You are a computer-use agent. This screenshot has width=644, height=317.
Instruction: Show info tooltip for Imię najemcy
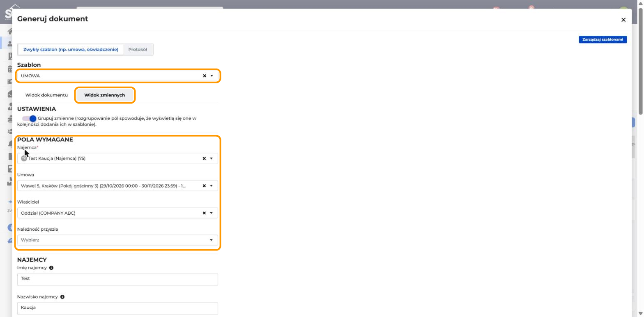(x=51, y=268)
